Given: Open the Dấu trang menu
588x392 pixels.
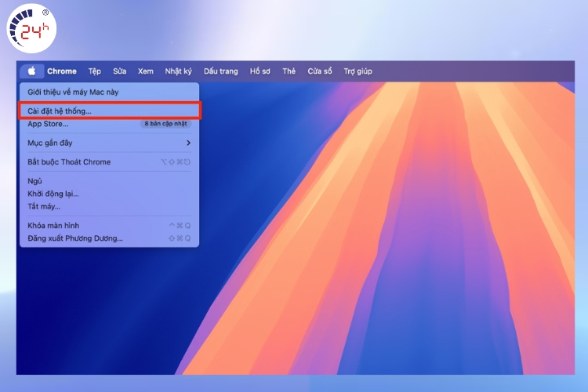Looking at the screenshot, I should [221, 71].
